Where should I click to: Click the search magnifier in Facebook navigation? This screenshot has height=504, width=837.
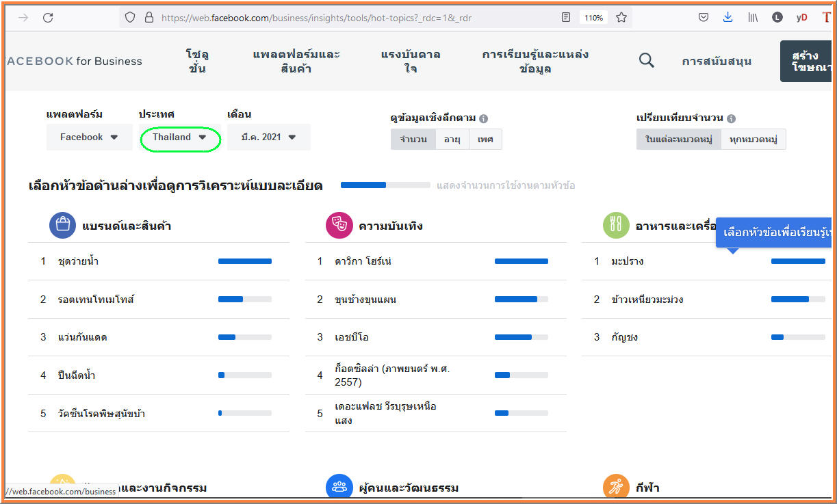coord(646,61)
